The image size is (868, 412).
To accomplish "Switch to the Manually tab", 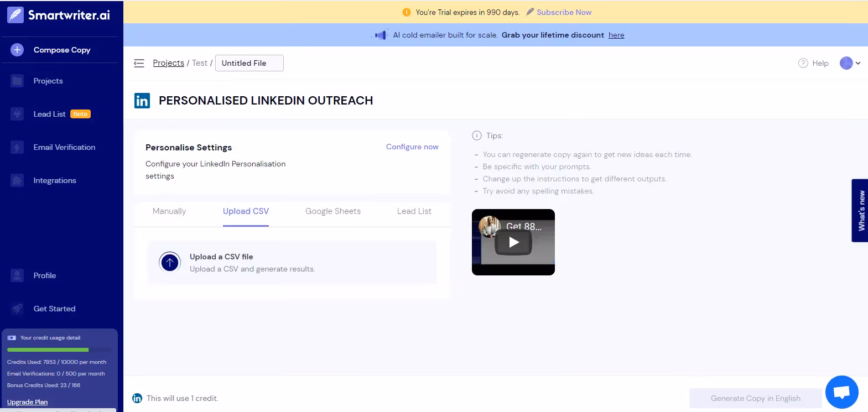I will [x=169, y=211].
